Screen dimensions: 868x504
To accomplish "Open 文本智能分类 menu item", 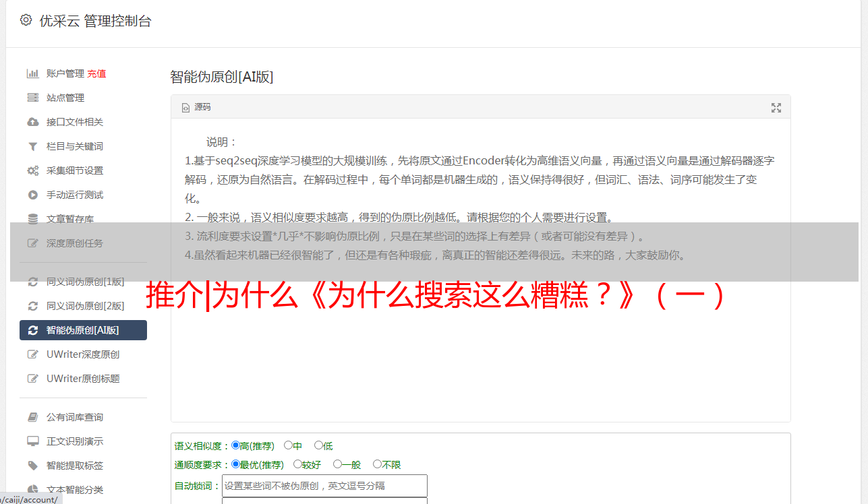I will (x=75, y=490).
